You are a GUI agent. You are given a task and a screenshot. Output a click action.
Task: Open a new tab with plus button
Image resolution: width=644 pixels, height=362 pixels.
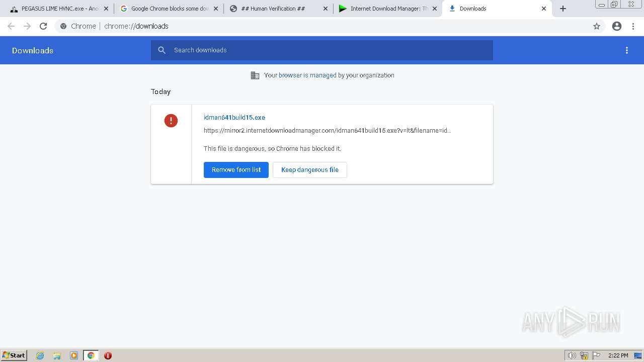pyautogui.click(x=563, y=9)
